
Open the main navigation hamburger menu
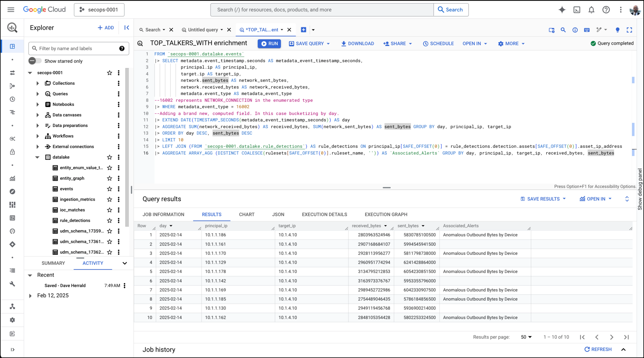(x=11, y=10)
